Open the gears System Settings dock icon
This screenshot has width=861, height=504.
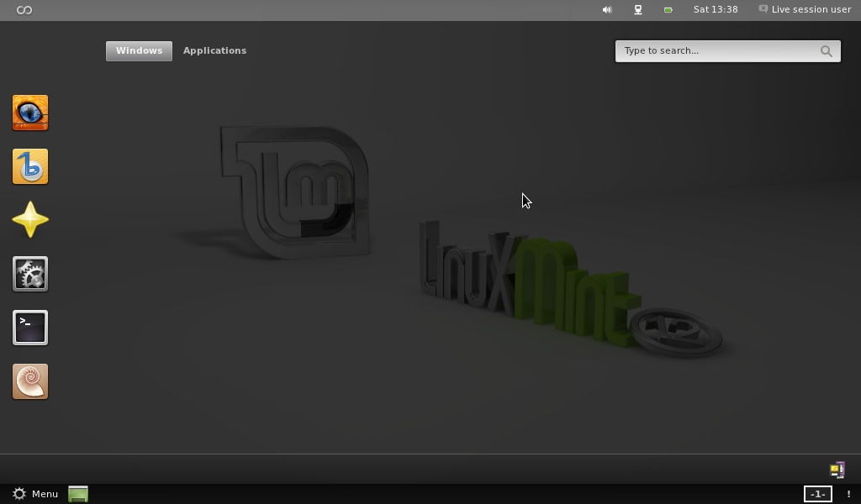click(x=30, y=274)
